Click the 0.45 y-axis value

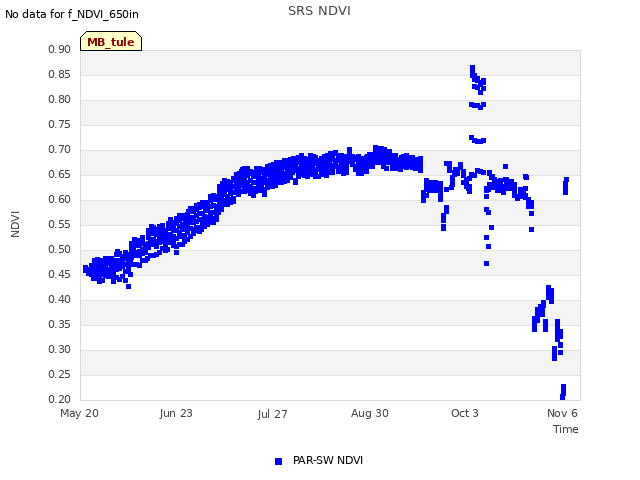pos(60,274)
